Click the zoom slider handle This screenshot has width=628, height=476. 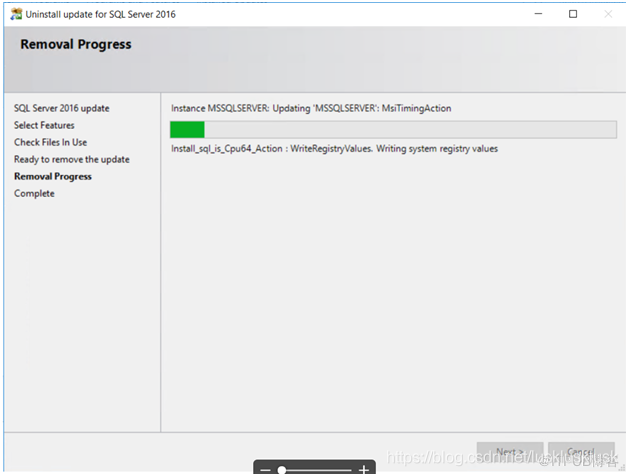tap(282, 470)
